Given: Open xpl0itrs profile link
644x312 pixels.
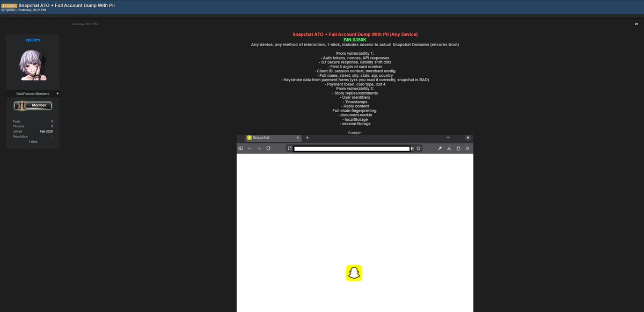Looking at the screenshot, I should [x=32, y=40].
